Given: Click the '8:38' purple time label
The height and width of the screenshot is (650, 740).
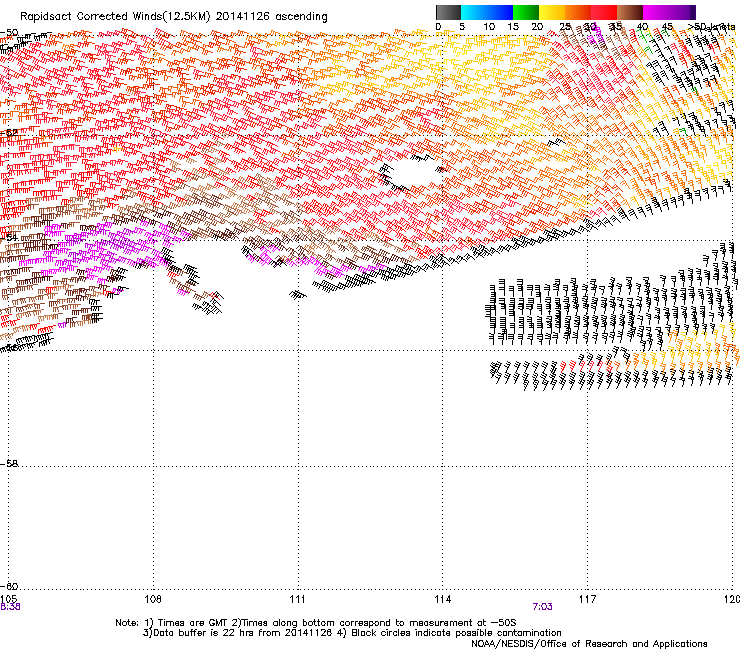Looking at the screenshot, I should click(10, 607).
